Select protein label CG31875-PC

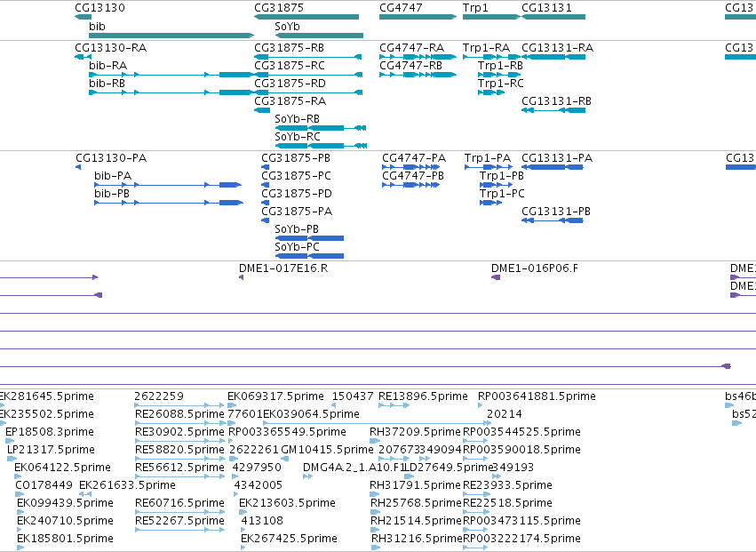pyautogui.click(x=296, y=176)
